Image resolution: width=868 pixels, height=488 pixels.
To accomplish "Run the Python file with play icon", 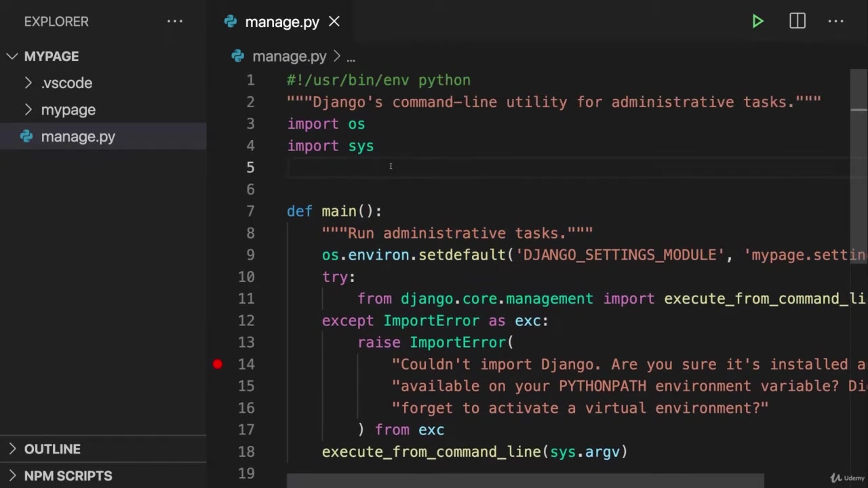I will click(757, 22).
